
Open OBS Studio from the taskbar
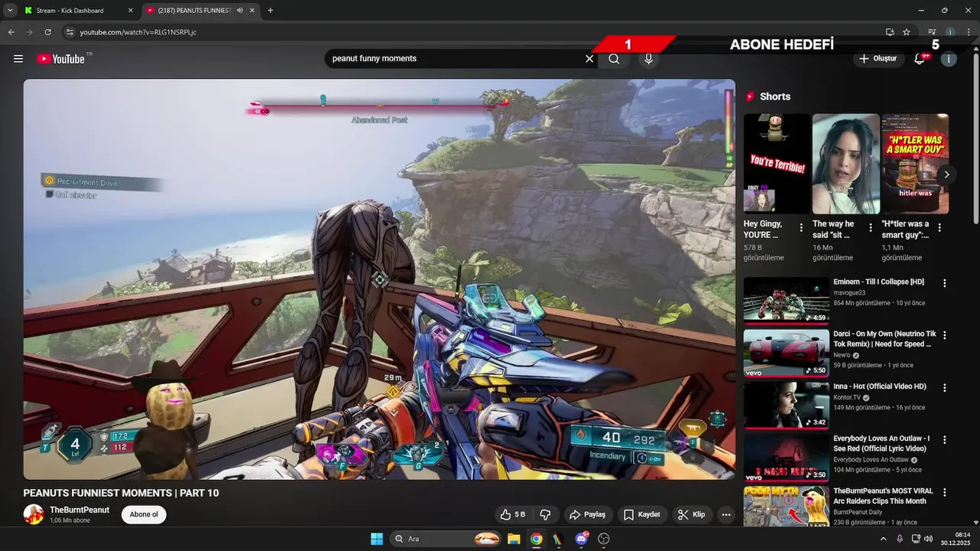[603, 539]
